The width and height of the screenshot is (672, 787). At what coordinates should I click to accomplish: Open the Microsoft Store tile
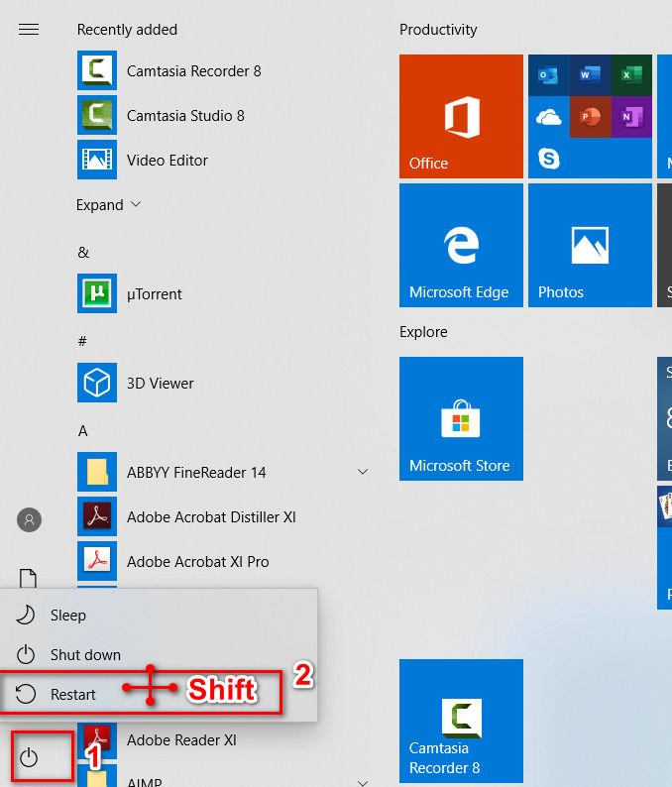coord(461,418)
